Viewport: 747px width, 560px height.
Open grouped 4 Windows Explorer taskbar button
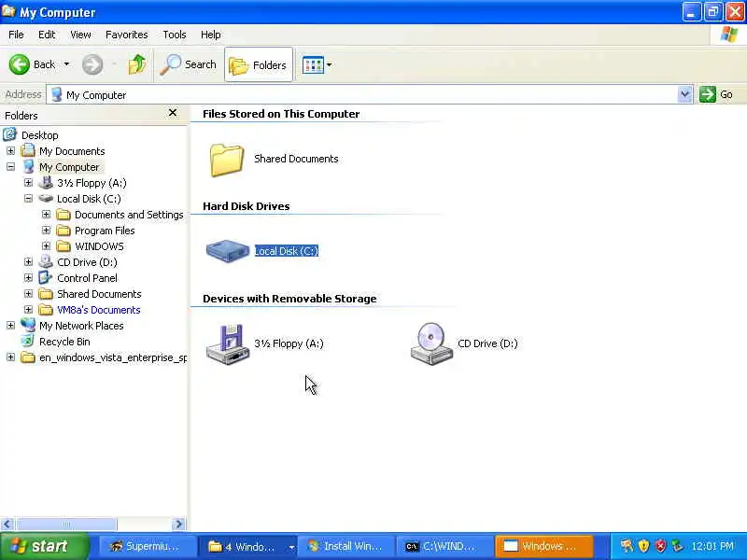(x=247, y=547)
